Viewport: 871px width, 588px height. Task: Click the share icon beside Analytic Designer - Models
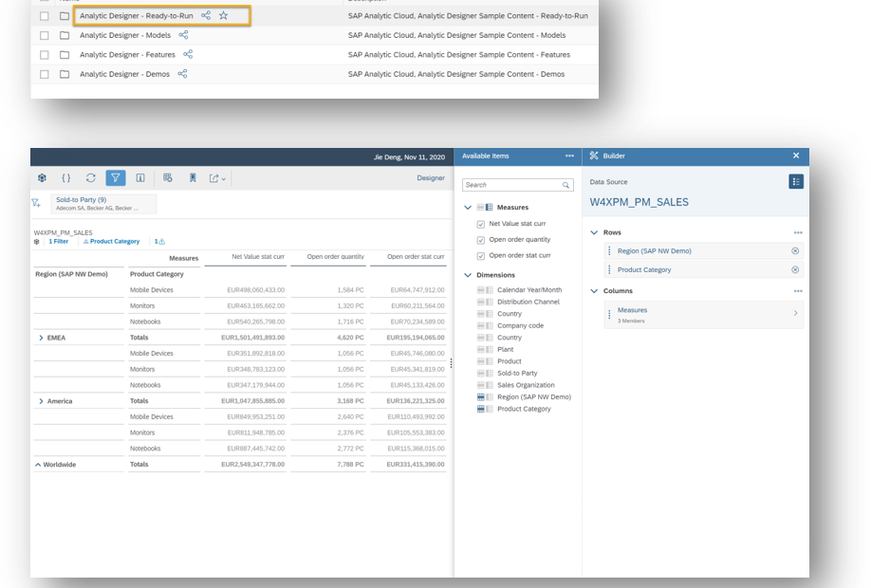coord(183,35)
